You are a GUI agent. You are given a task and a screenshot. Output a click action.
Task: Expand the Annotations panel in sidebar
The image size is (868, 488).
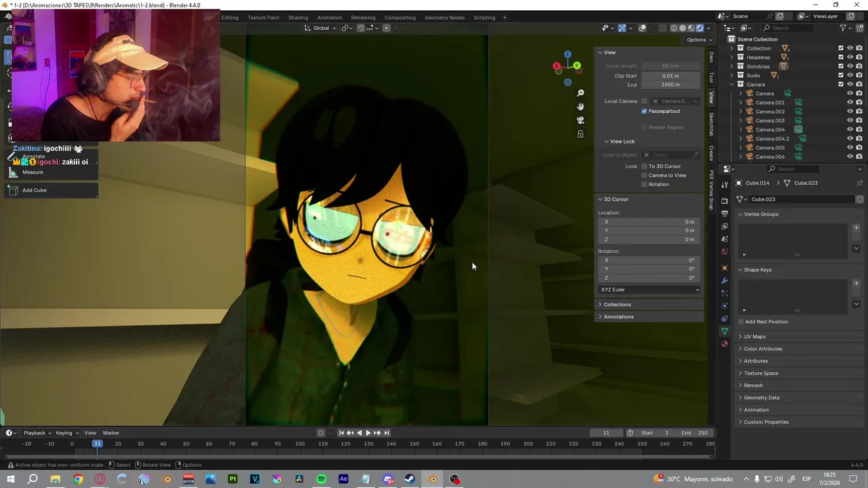click(x=618, y=317)
